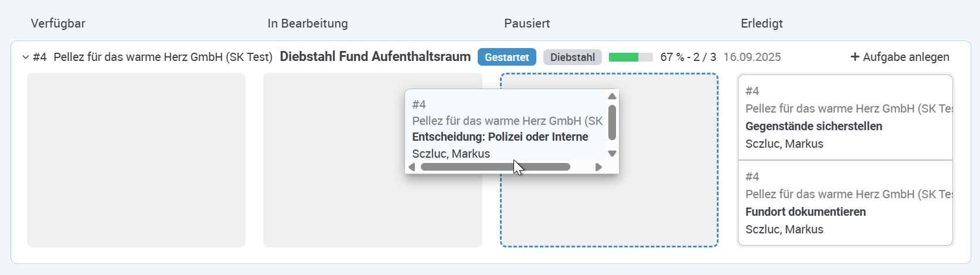Screen dimensions: 980x275
Task: Click the grey Diebstahl category tag
Action: coord(573,57)
